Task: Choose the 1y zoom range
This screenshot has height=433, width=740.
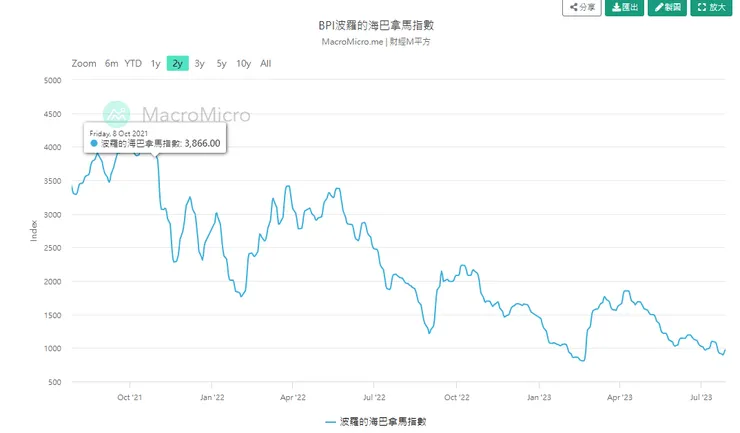Action: click(155, 64)
